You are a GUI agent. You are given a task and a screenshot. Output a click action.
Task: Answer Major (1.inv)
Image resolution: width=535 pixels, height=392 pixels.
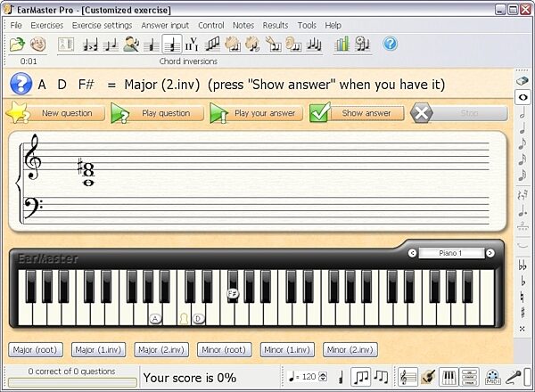[98, 350]
